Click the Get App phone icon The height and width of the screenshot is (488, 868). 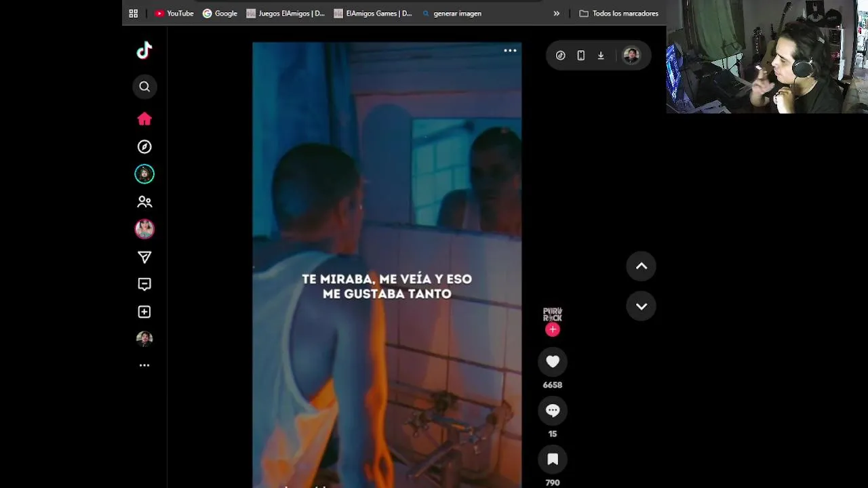(581, 56)
